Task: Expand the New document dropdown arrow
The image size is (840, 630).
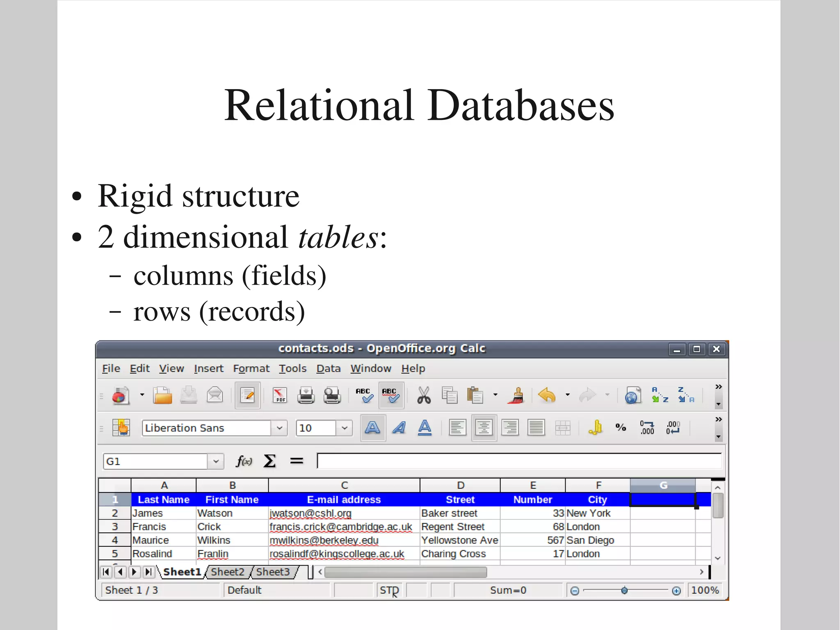Action: point(142,395)
